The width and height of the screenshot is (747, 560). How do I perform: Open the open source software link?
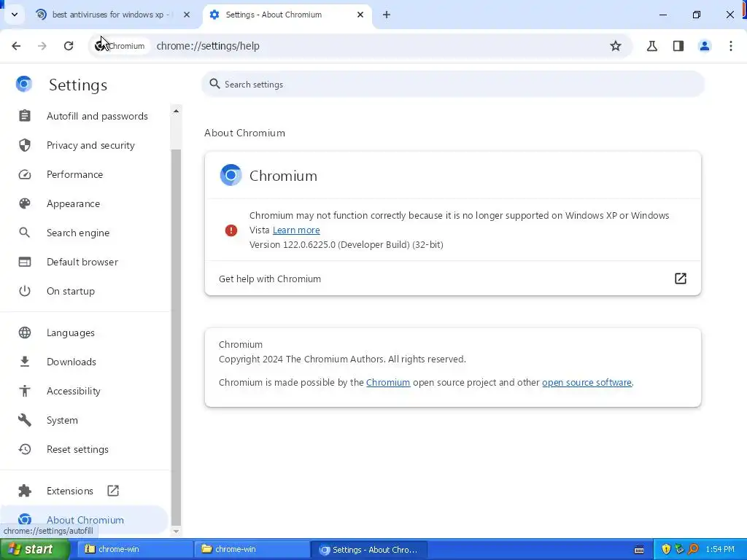587,382
